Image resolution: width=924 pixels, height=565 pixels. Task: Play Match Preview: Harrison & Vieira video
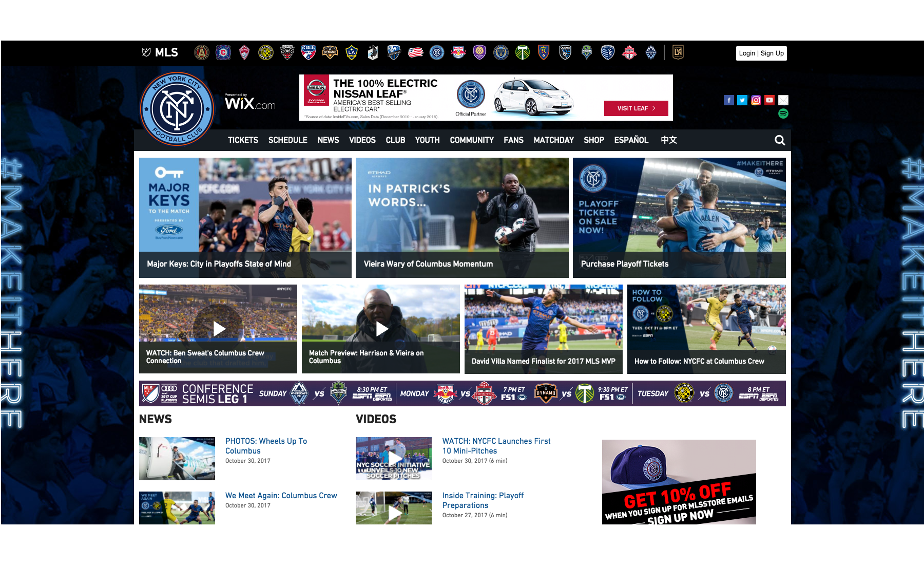381,329
